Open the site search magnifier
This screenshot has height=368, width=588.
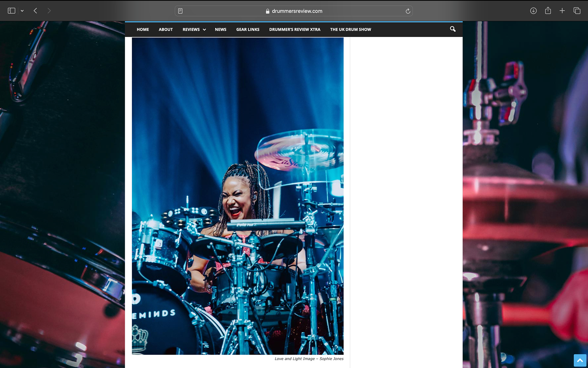pos(452,29)
